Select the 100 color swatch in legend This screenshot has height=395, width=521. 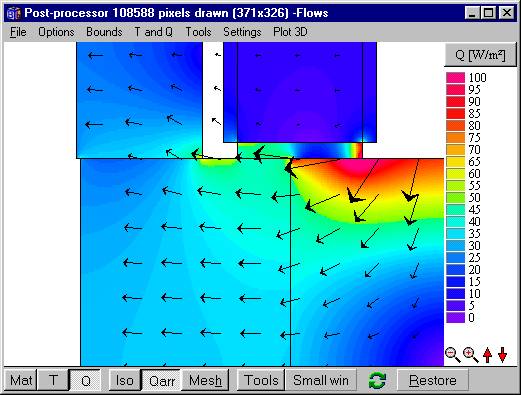[x=455, y=78]
